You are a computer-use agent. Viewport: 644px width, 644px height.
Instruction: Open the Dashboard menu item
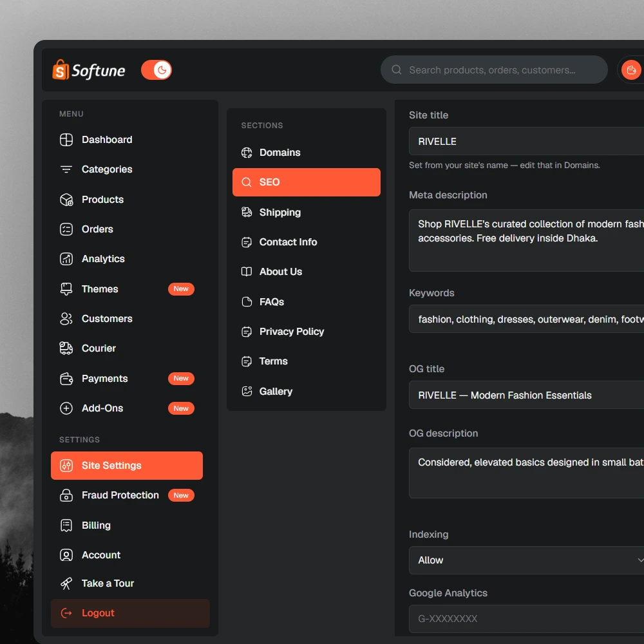[126, 140]
